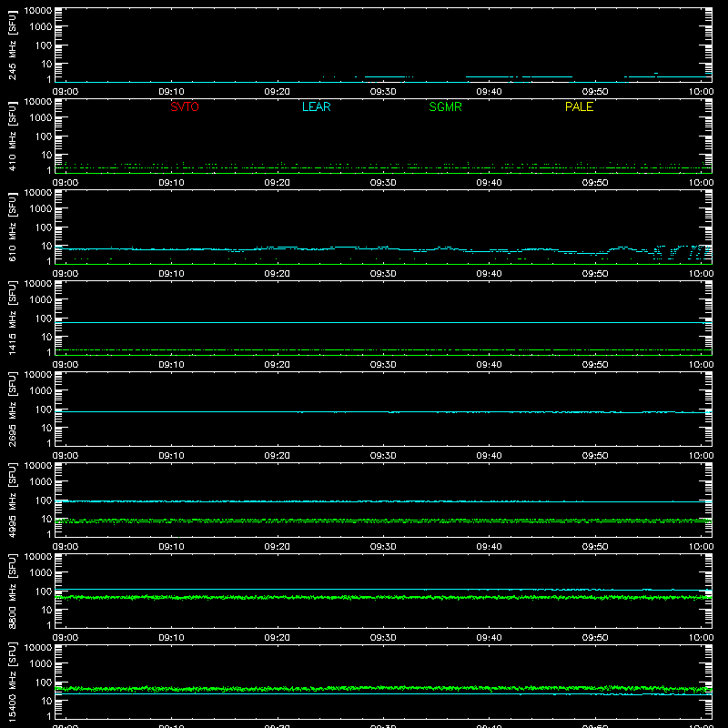Click the 09:40 time label under 2695 MHz plot
The width and height of the screenshot is (728, 728).
click(489, 456)
